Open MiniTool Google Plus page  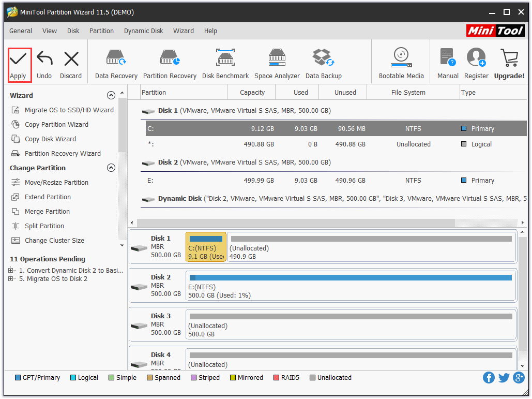click(x=519, y=378)
